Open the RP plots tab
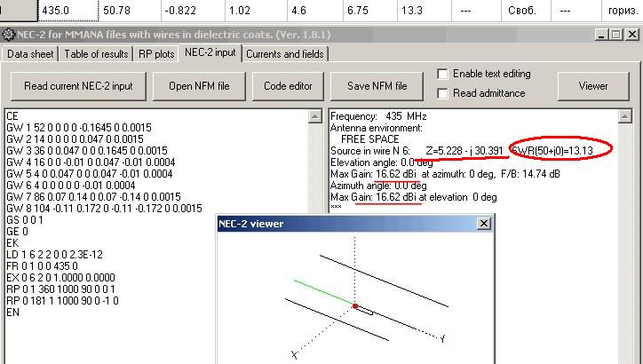The image size is (643, 364). tap(156, 54)
